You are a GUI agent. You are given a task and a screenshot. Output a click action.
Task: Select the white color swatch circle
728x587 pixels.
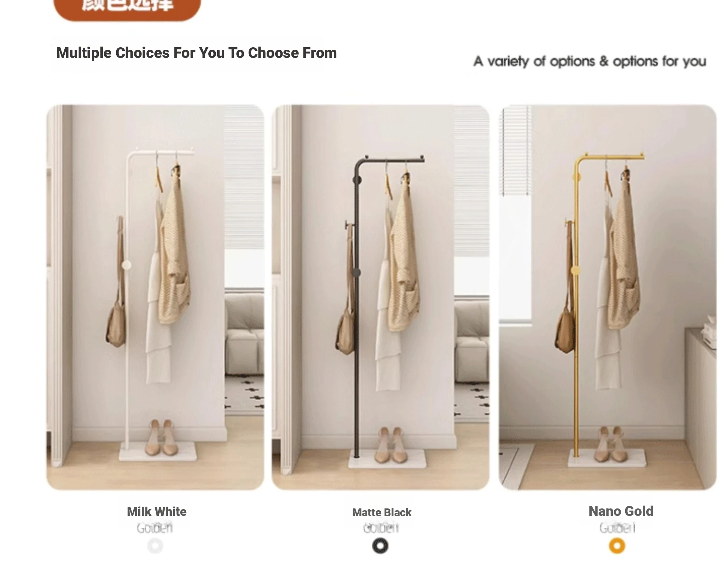155,546
